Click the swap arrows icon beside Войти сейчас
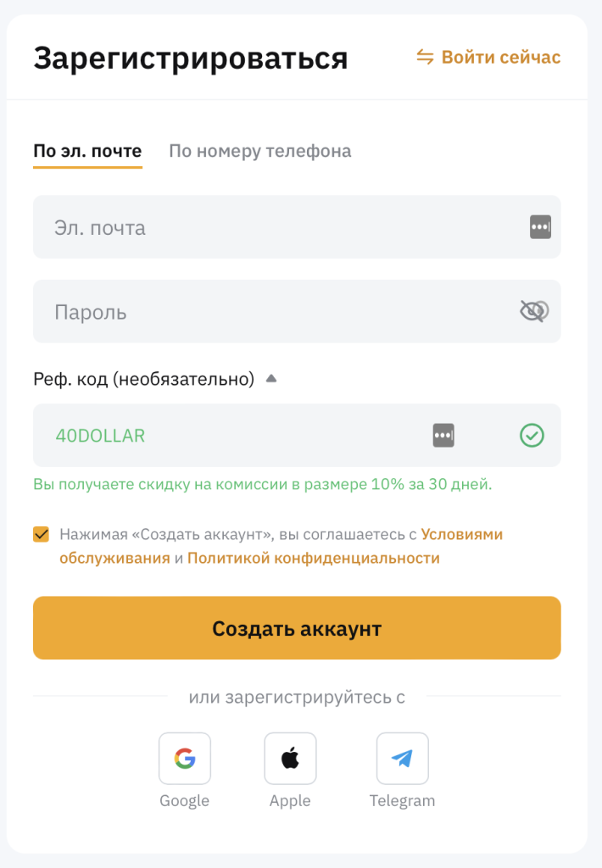 423,57
